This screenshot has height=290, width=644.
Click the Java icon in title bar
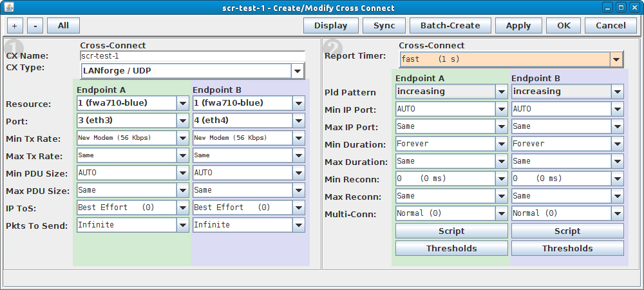pyautogui.click(x=9, y=7)
